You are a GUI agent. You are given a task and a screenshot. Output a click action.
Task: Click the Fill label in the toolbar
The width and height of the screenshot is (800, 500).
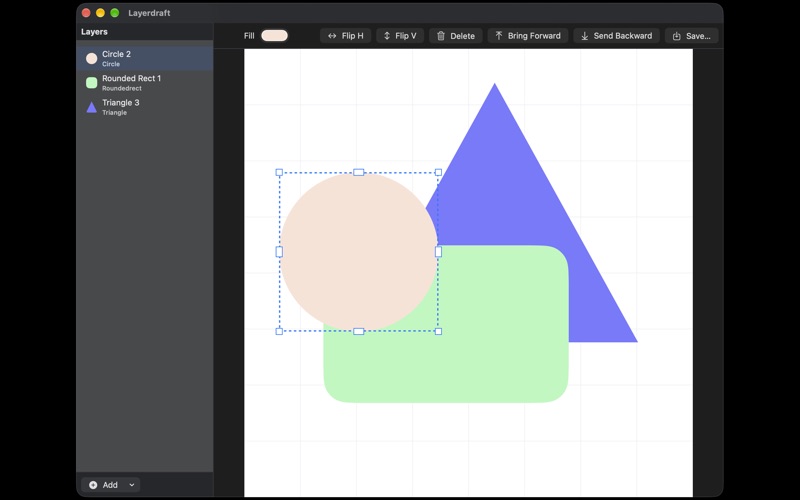tap(249, 36)
